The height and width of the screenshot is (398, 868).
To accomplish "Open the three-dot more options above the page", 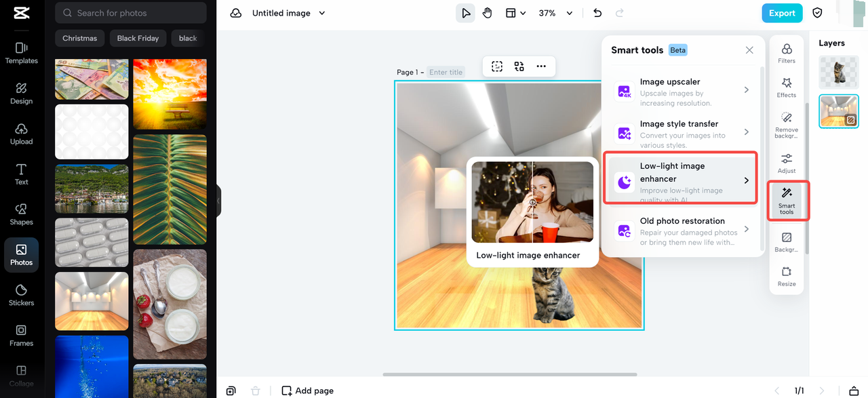I will [541, 66].
